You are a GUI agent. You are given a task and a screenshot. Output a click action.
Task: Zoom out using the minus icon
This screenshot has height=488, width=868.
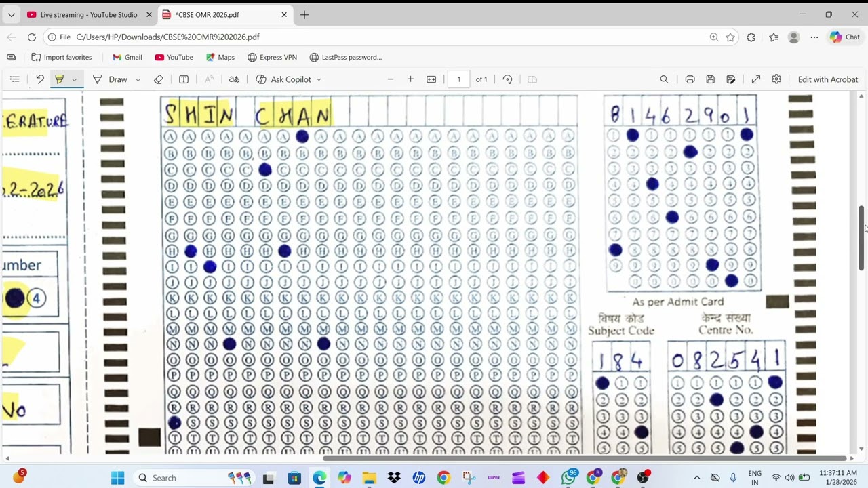tap(390, 79)
